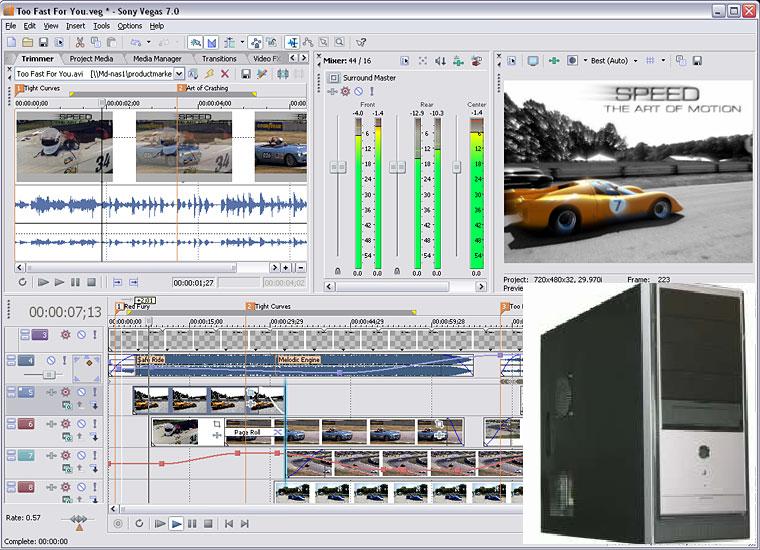760x550 pixels.
Task: Open Surround Master FX gear icon
Action: [x=345, y=91]
